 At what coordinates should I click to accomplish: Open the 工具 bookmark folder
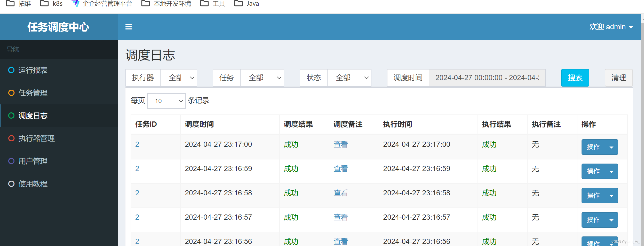(x=213, y=3)
